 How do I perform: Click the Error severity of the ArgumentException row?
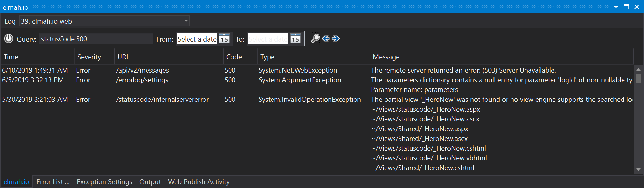coord(83,80)
